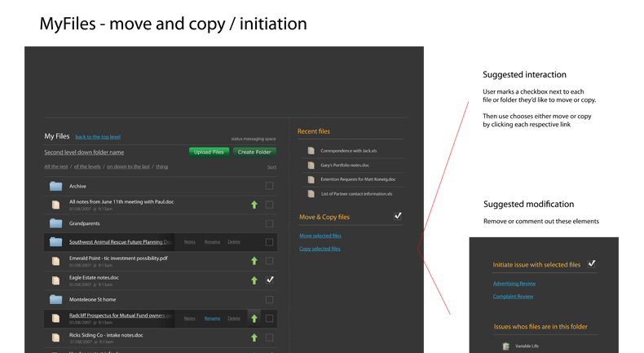Click the Variable Life issue icon
This screenshot has height=353, width=644.
pyautogui.click(x=506, y=346)
